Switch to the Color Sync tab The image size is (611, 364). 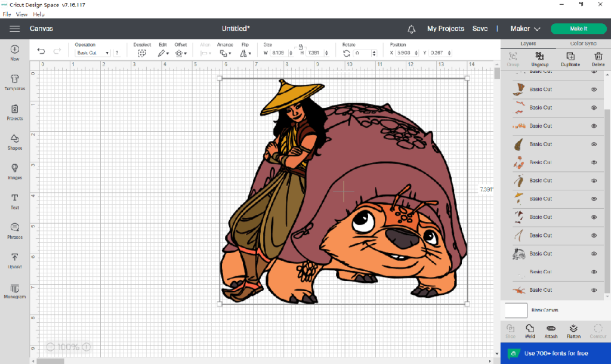(582, 44)
